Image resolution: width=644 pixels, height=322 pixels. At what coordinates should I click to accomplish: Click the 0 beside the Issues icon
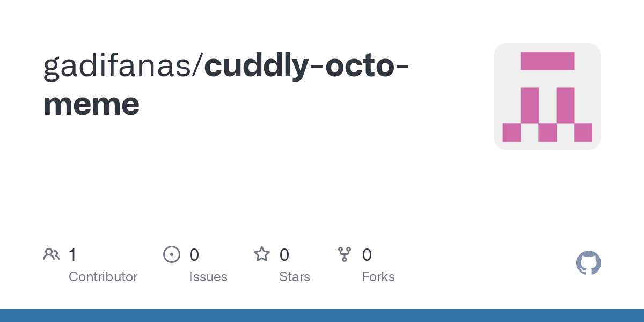click(x=194, y=254)
